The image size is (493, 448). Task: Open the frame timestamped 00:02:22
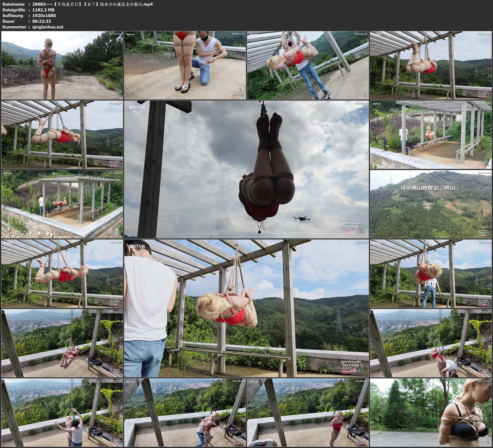[x=185, y=65]
